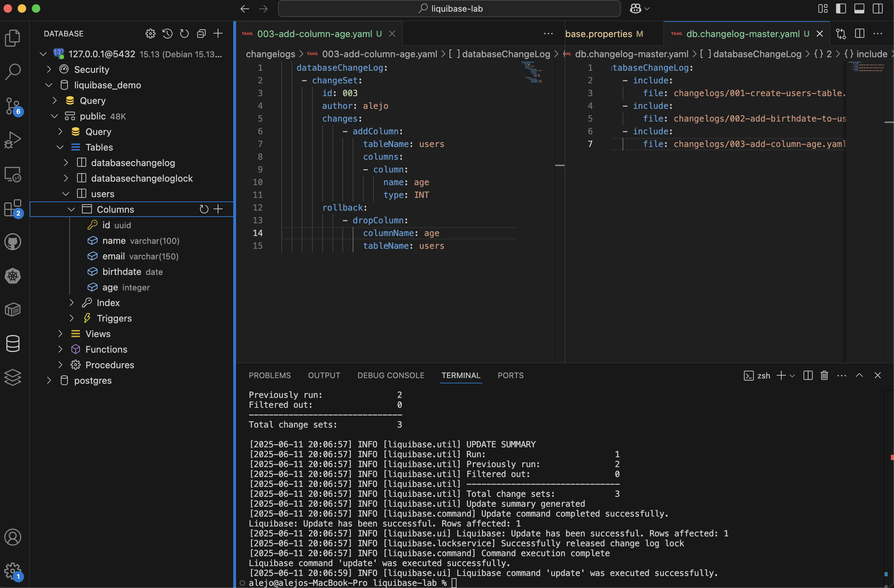894x588 pixels.
Task: Open more actions for left editor group
Action: click(548, 34)
